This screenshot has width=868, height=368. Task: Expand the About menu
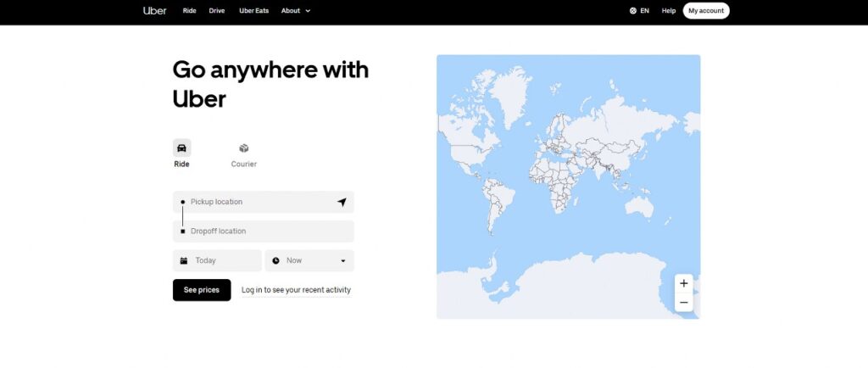295,11
